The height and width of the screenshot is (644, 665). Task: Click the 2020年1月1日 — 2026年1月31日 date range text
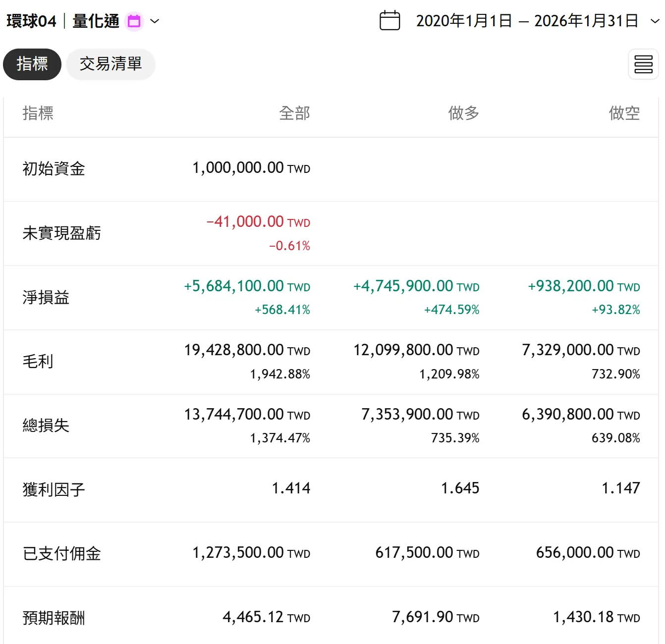click(x=527, y=21)
